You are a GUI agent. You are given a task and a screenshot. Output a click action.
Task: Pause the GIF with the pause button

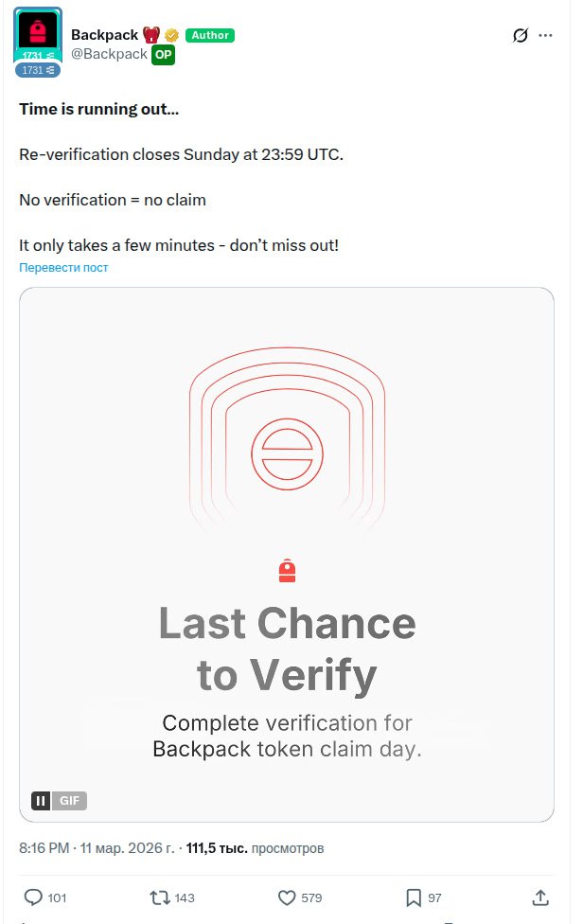41,801
